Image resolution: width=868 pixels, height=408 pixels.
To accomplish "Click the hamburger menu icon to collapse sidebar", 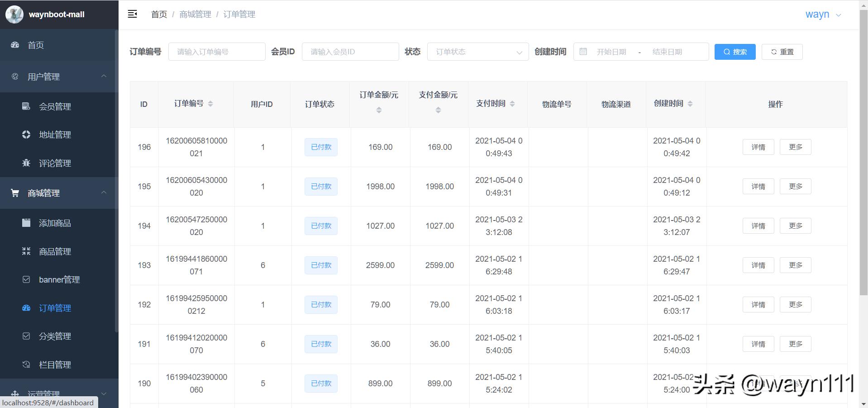I will pos(132,14).
